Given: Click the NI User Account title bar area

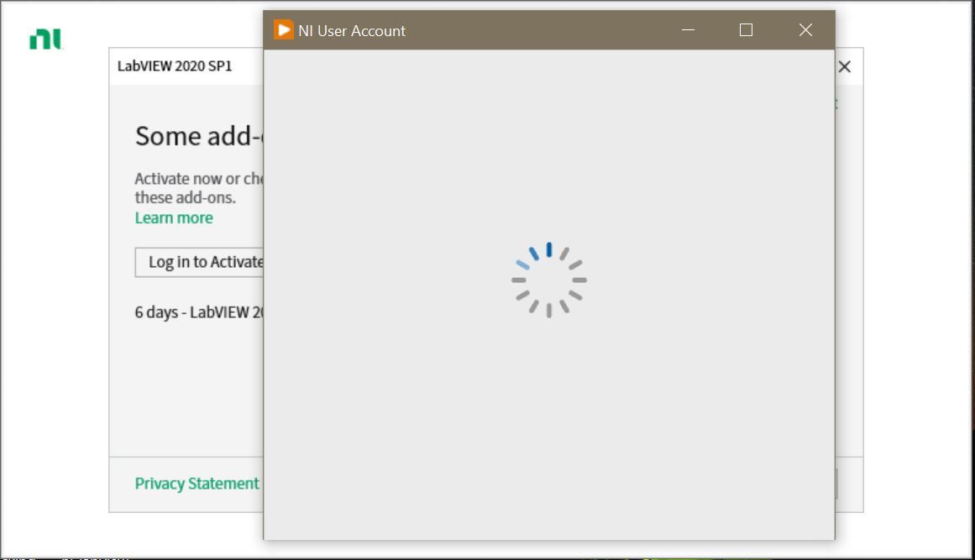Looking at the screenshot, I should point(521,29).
